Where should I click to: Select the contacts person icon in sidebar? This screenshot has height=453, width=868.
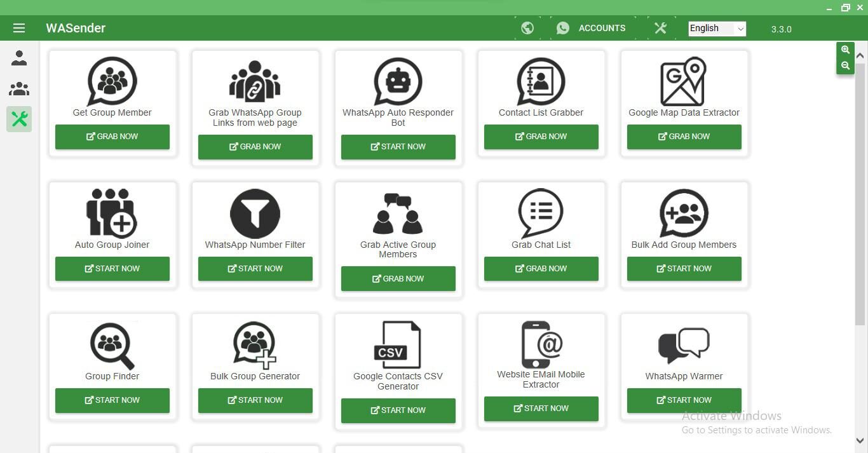pos(19,58)
